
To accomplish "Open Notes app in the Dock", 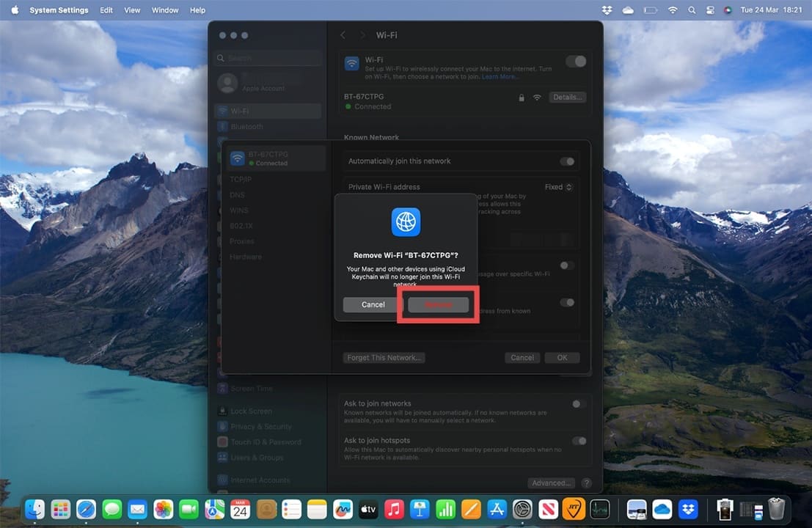I will coord(317,510).
